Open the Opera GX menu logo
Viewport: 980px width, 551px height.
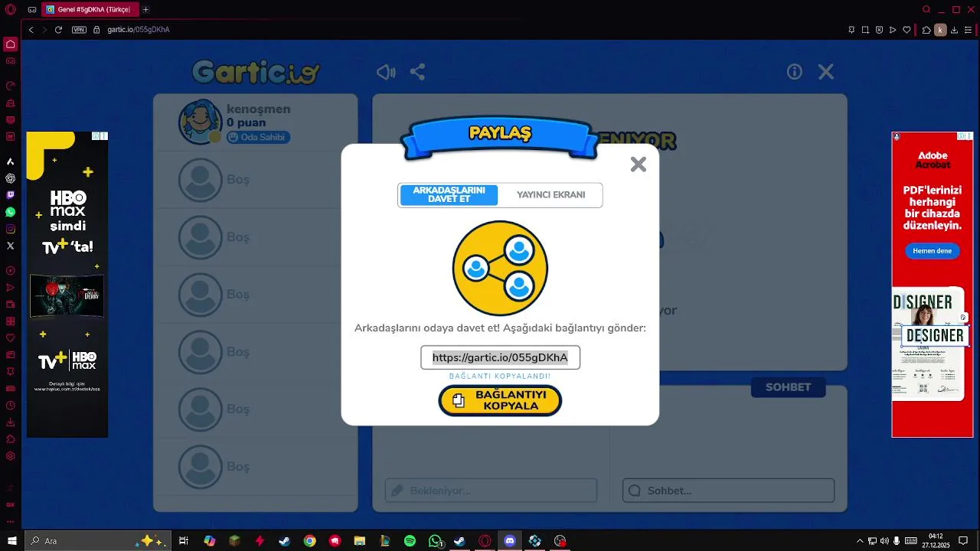point(10,10)
